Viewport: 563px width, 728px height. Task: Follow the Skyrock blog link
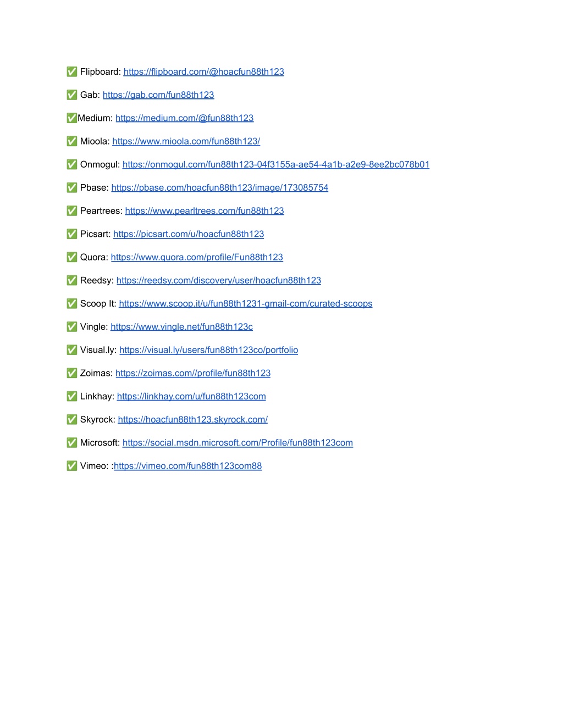pyautogui.click(x=192, y=420)
